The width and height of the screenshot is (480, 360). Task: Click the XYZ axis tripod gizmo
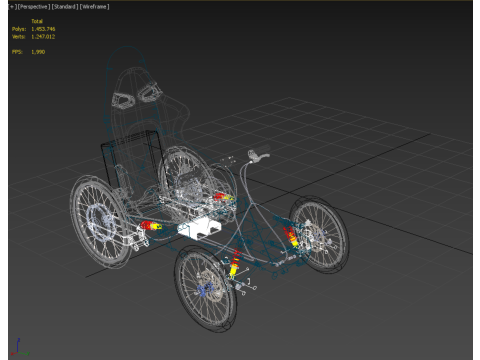pyautogui.click(x=19, y=348)
